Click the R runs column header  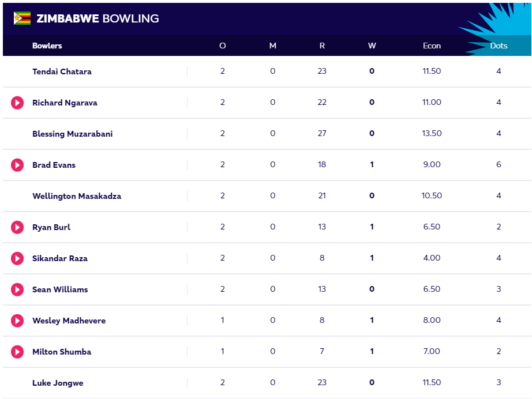322,46
